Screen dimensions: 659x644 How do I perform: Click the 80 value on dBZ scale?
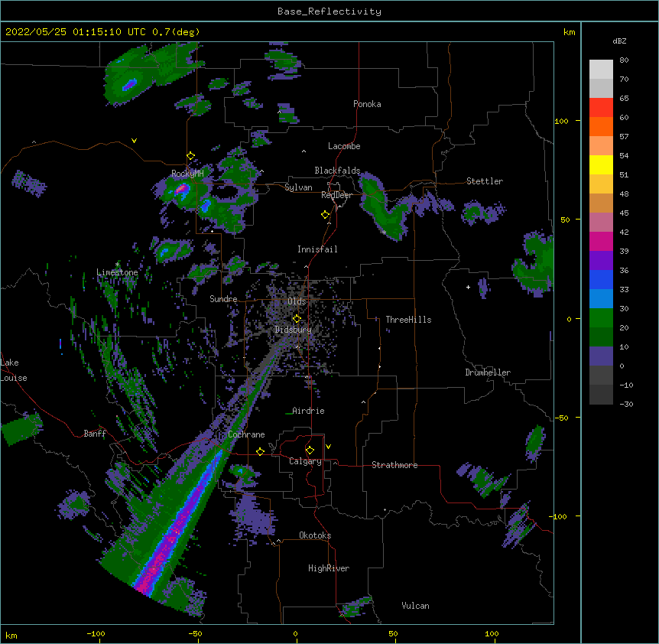click(624, 60)
